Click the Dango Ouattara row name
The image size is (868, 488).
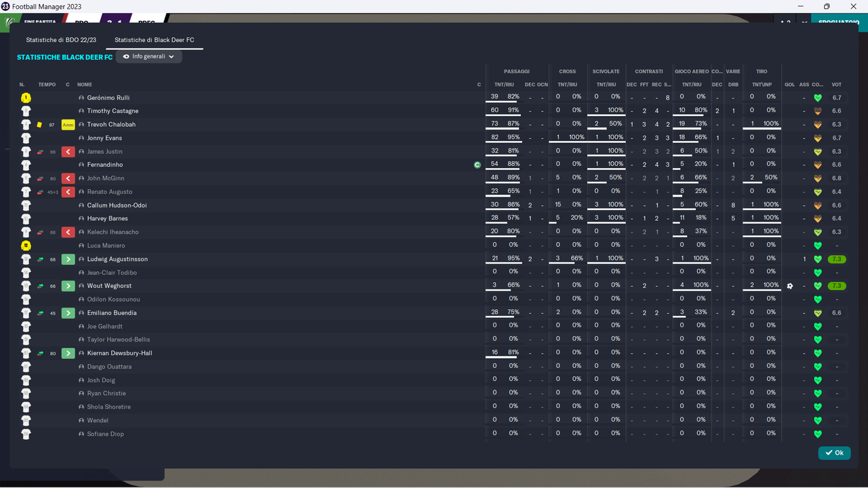pyautogui.click(x=109, y=367)
